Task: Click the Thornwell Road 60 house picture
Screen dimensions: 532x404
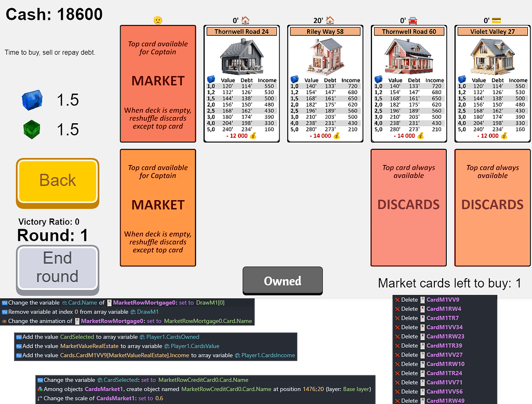Action: (408, 55)
